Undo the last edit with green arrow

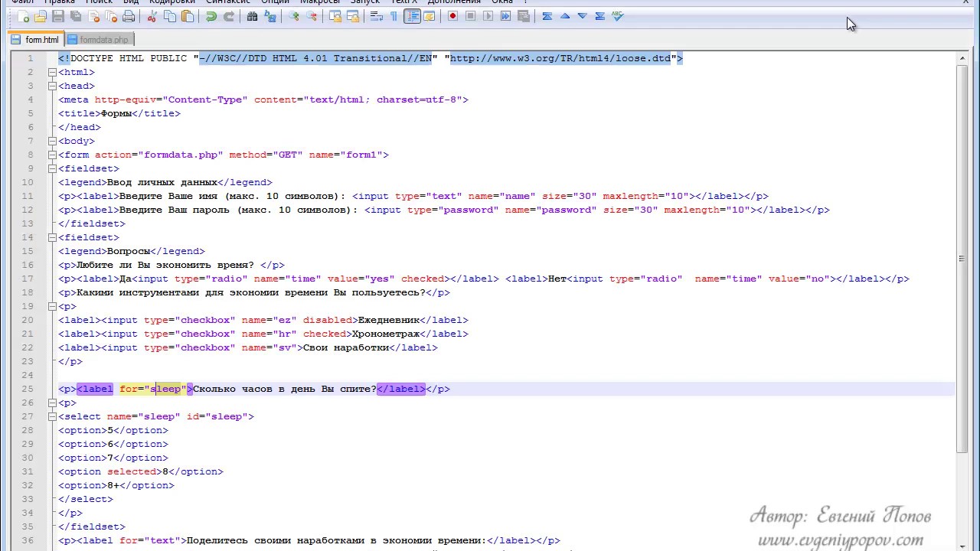click(x=211, y=16)
